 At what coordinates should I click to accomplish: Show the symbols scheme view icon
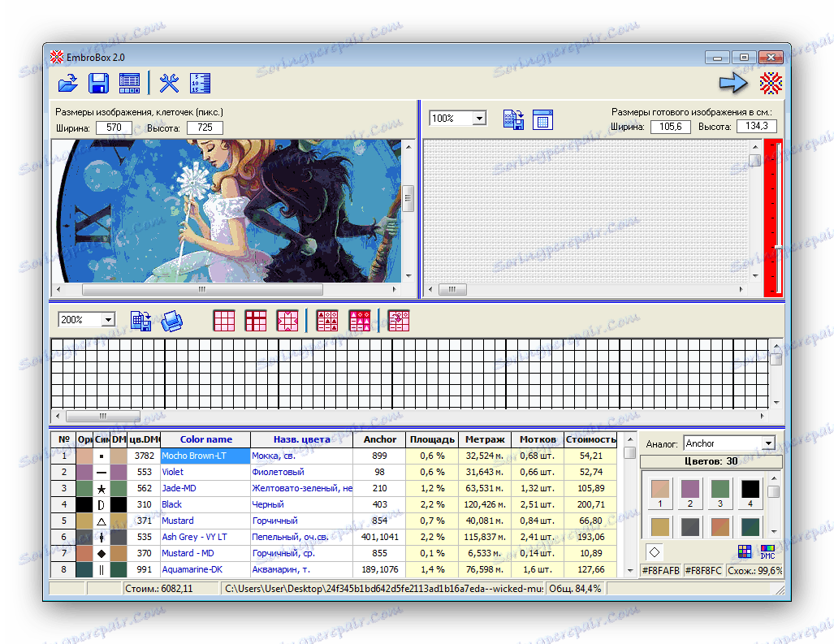tap(327, 321)
